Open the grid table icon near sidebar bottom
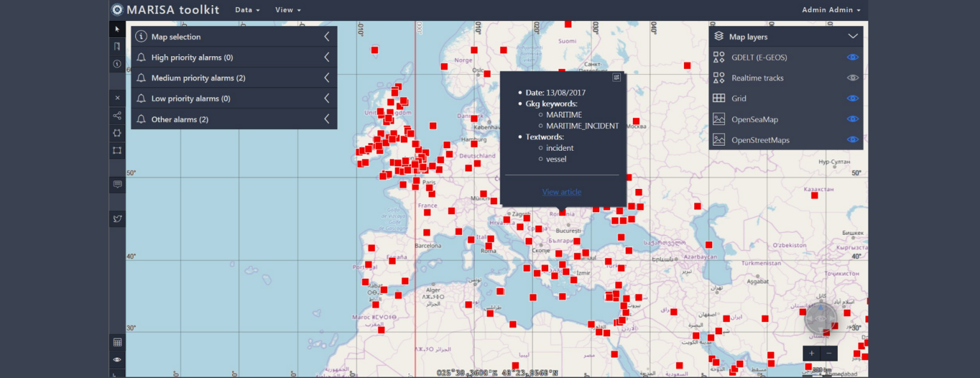 click(117, 342)
